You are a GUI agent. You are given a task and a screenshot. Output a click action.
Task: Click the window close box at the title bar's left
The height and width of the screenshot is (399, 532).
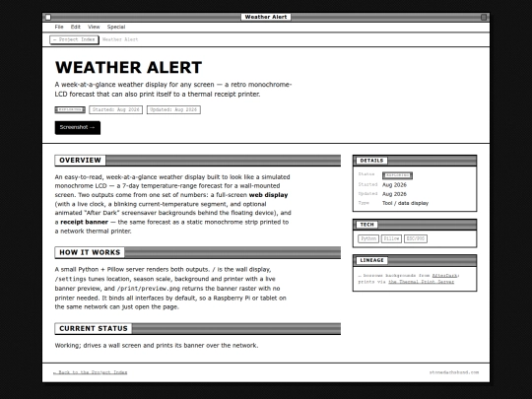click(x=48, y=17)
